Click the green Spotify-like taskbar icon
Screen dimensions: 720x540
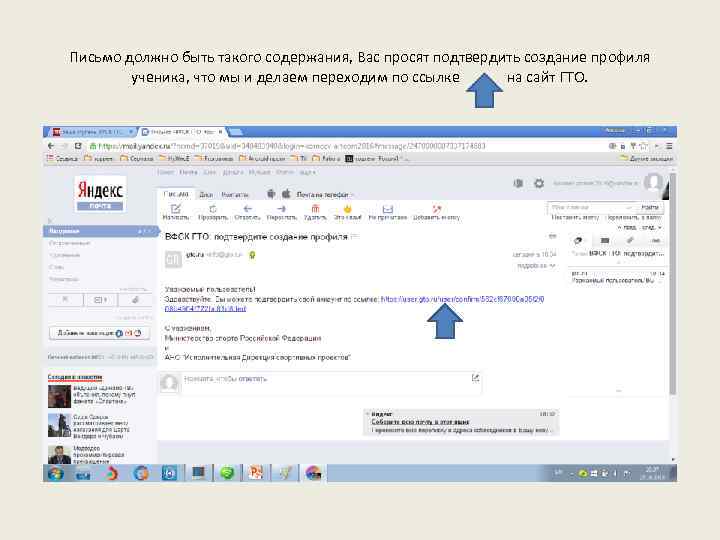(227, 473)
